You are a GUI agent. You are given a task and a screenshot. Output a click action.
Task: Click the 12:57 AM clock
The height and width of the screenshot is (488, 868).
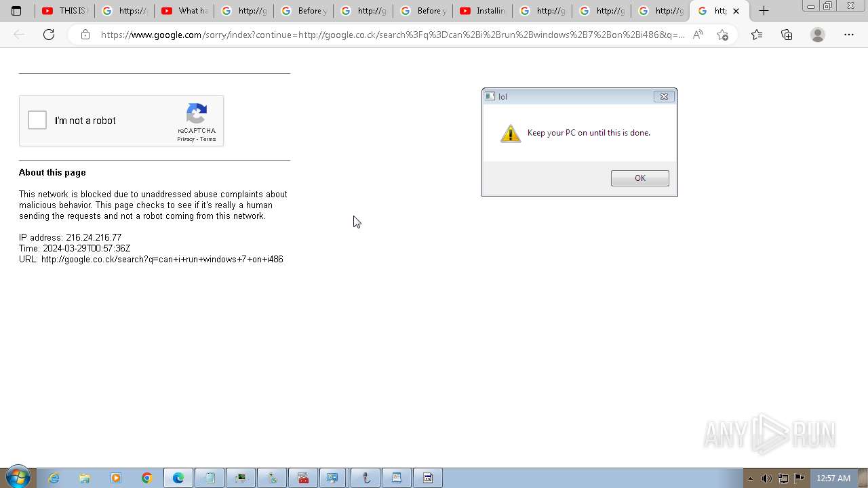point(833,478)
